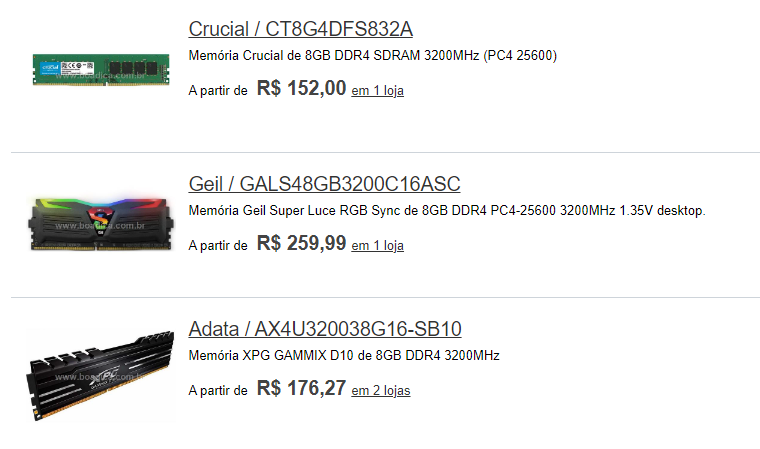760x449 pixels.
Task: Click the Crucial logo sticker on the RAM image
Action: pos(50,67)
